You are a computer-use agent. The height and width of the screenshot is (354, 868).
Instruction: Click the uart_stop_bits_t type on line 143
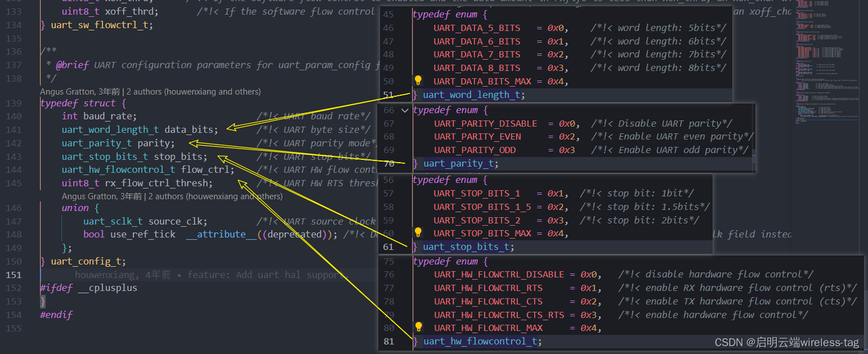coord(105,156)
